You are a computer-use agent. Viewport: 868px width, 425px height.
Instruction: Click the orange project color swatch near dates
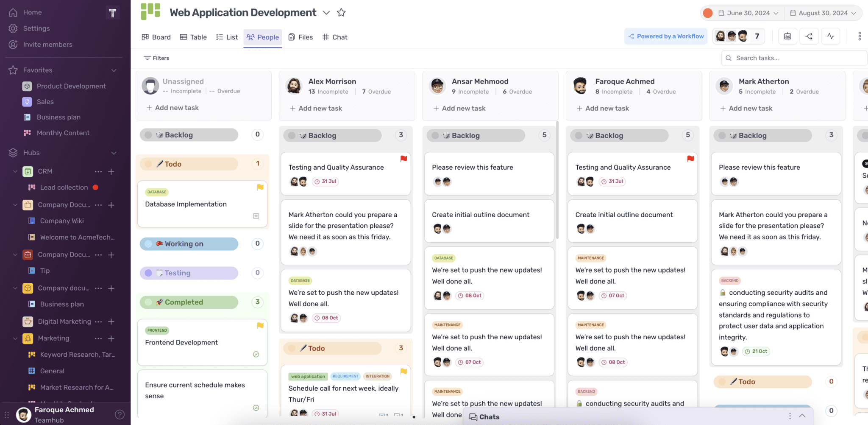pyautogui.click(x=707, y=13)
